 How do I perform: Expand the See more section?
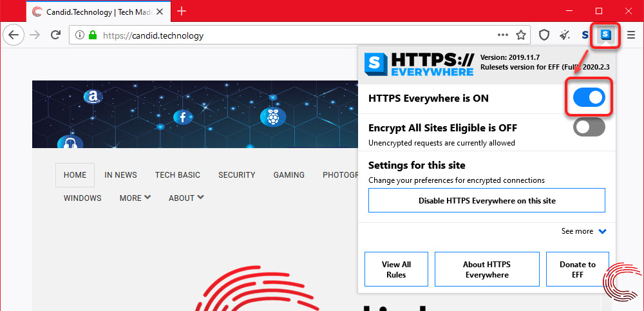(x=583, y=231)
